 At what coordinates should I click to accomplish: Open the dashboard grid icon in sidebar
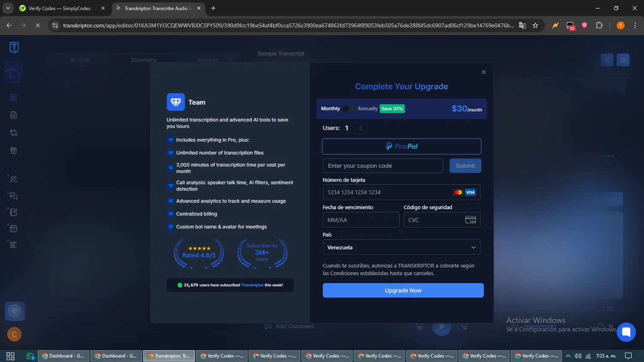point(14,97)
